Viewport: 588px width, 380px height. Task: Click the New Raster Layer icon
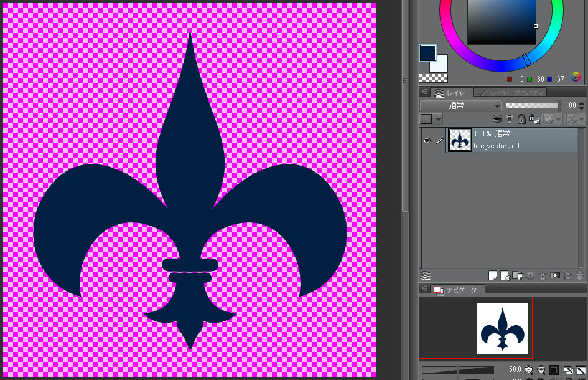pyautogui.click(x=492, y=275)
